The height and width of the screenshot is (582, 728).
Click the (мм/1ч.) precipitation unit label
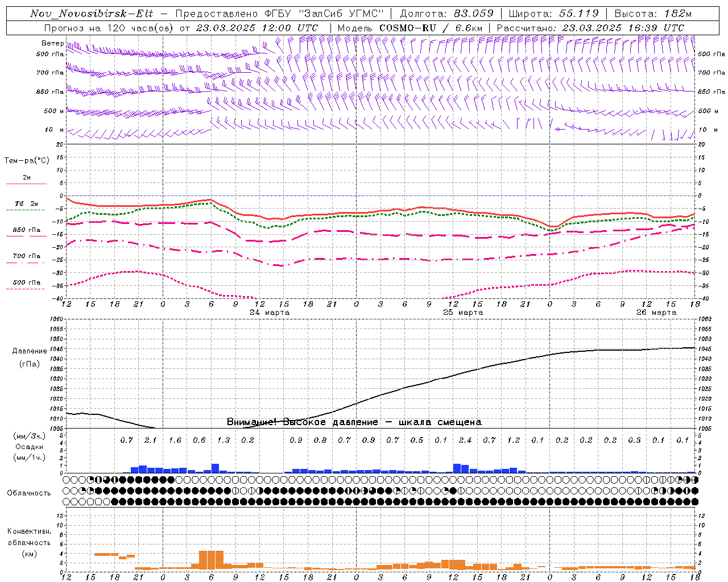[x=29, y=458]
